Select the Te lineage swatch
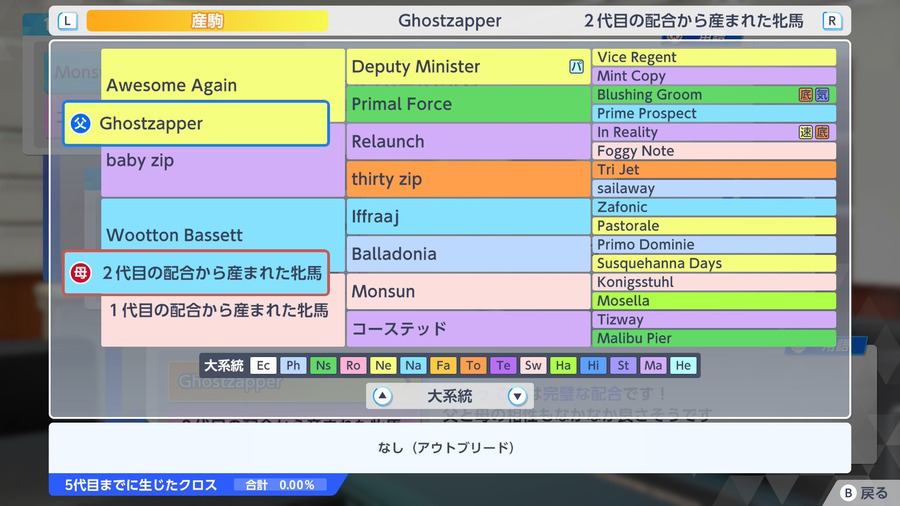Viewport: 900px width, 506px height. click(503, 365)
